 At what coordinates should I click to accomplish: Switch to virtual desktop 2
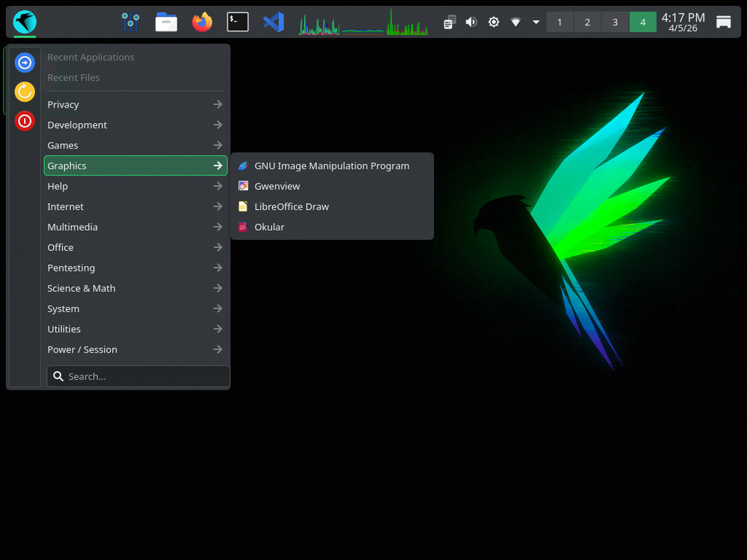(x=587, y=22)
